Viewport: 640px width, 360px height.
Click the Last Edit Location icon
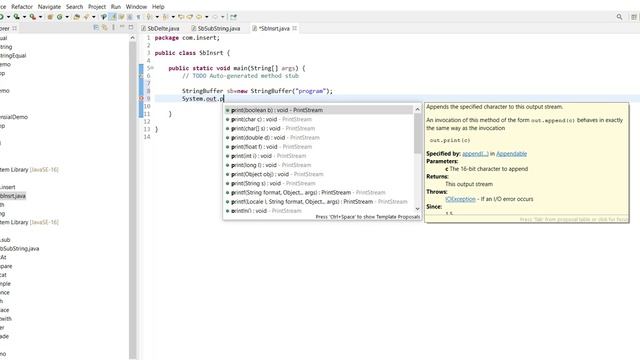pyautogui.click(x=181, y=17)
